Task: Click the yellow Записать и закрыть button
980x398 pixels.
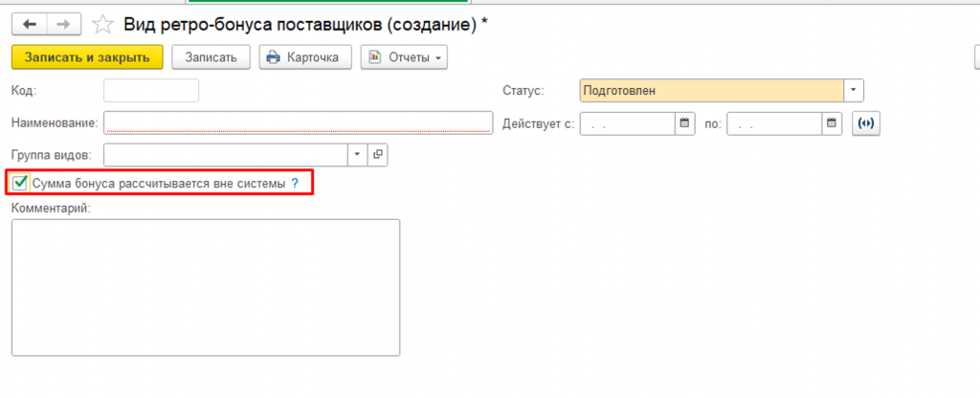Action: [x=87, y=57]
